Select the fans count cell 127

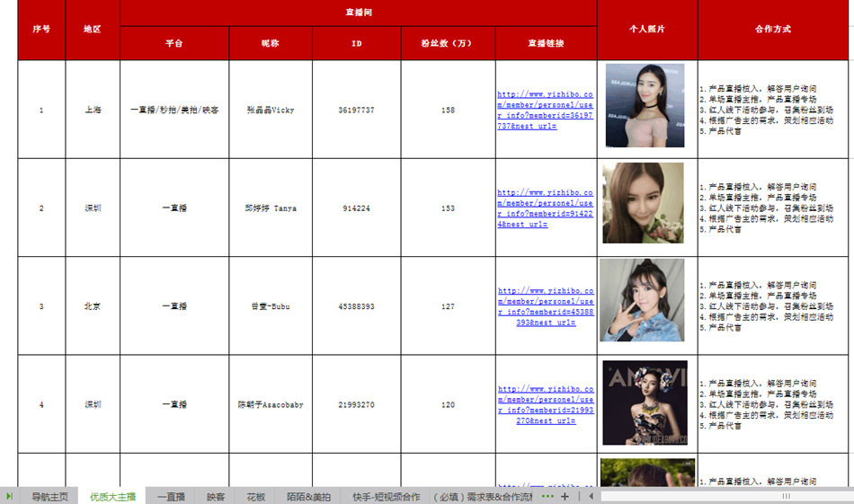[x=448, y=305]
